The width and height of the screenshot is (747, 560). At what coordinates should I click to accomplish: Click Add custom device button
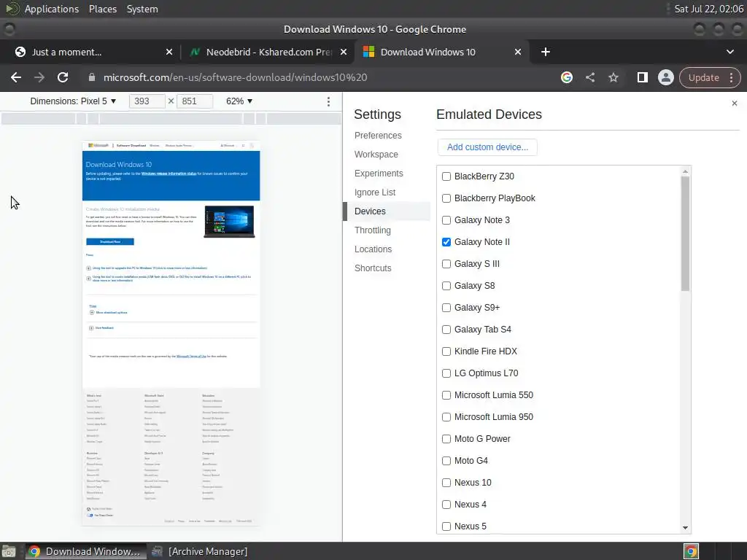tap(487, 147)
